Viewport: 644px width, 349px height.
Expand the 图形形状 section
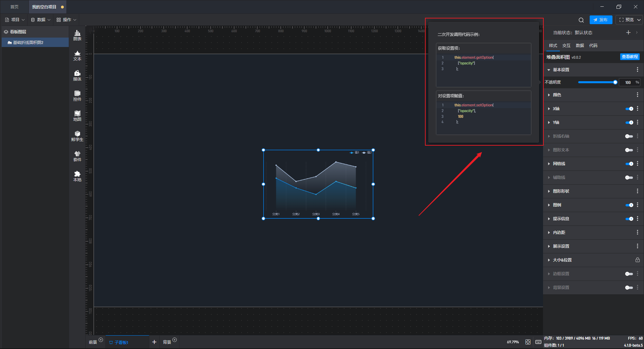tap(549, 191)
